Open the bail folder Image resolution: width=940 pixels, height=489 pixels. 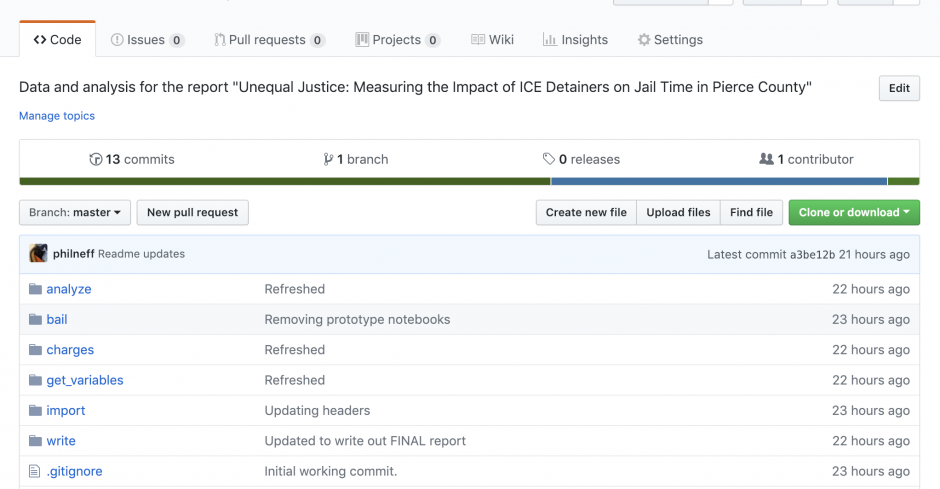tap(57, 319)
